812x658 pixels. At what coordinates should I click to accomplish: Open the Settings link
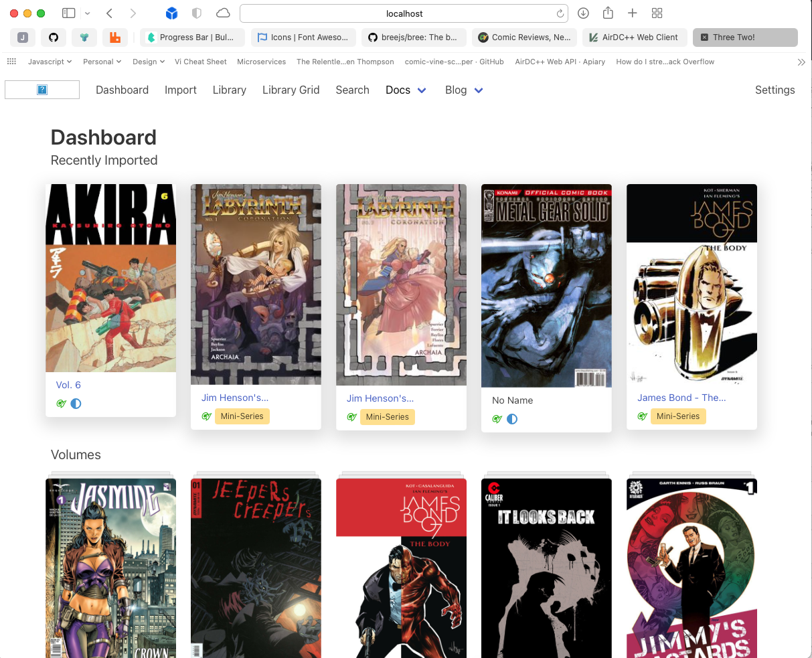tap(775, 90)
